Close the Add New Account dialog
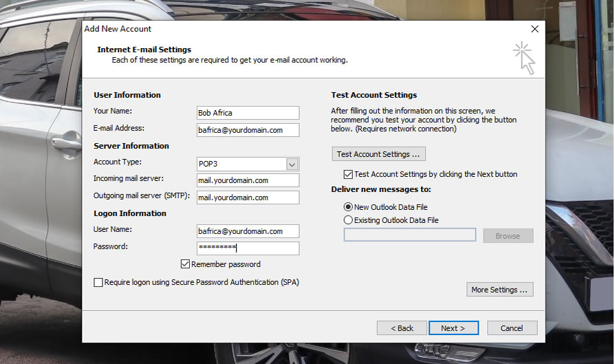 [x=535, y=29]
